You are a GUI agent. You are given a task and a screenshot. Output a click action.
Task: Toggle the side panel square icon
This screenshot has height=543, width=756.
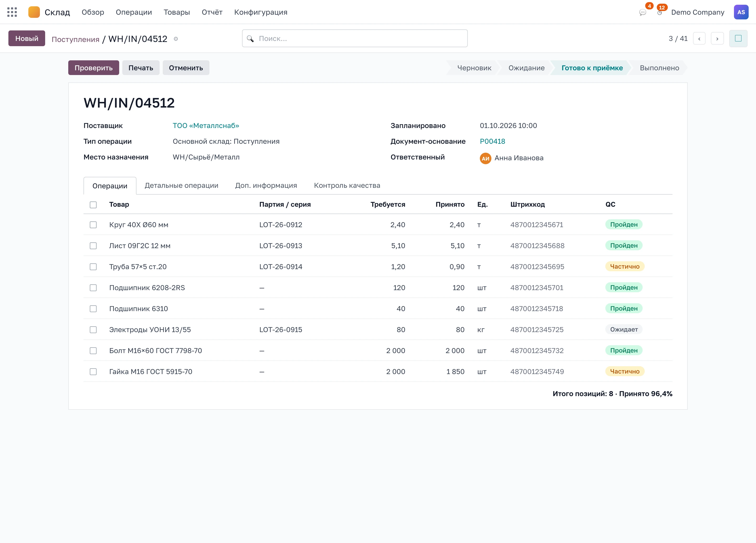click(x=738, y=39)
